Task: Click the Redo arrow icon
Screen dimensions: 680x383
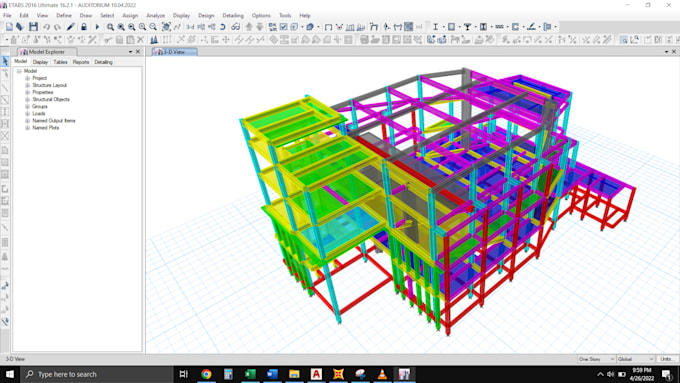Action: click(x=57, y=27)
